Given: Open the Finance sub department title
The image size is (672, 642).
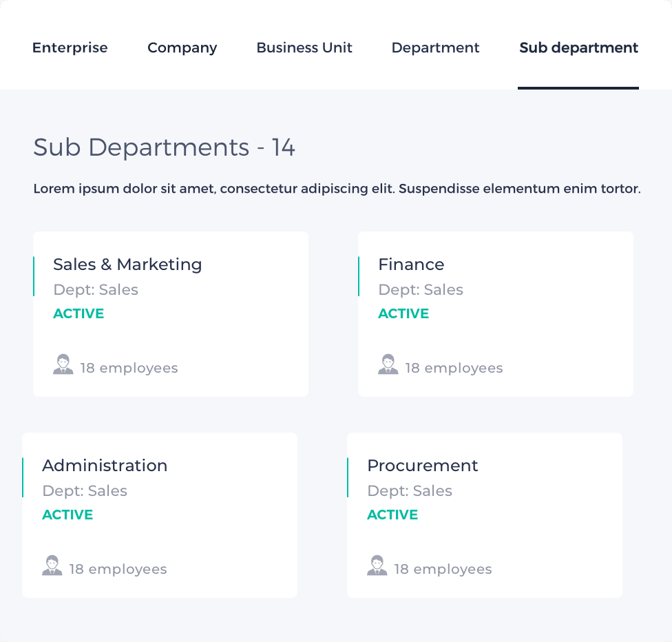Looking at the screenshot, I should (x=411, y=265).
